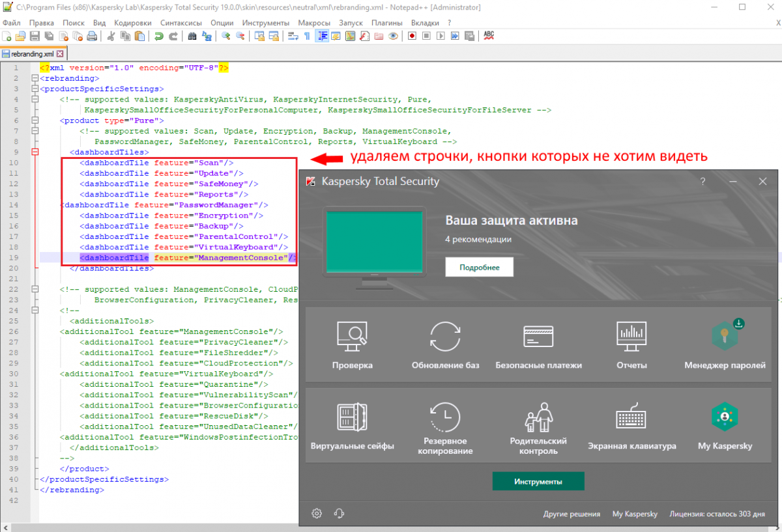Image resolution: width=782 pixels, height=532 pixels.
Task: Click the Подробнее button
Action: tap(479, 268)
